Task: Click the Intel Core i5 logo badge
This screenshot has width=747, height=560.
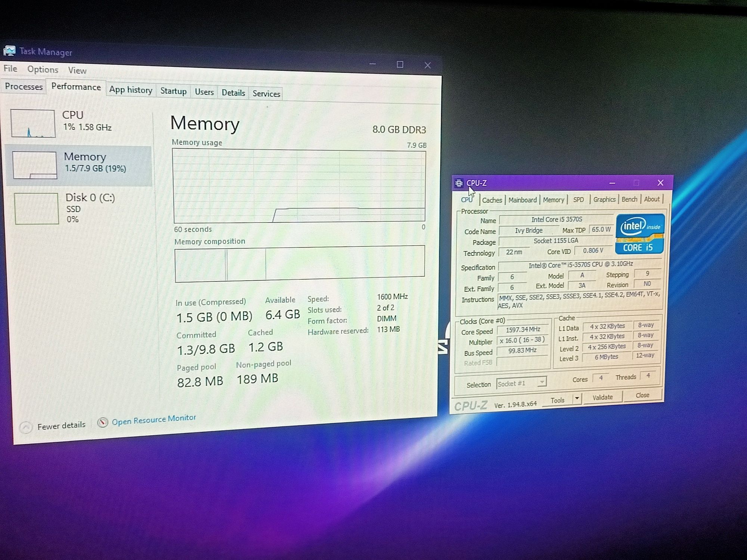Action: 640,234
